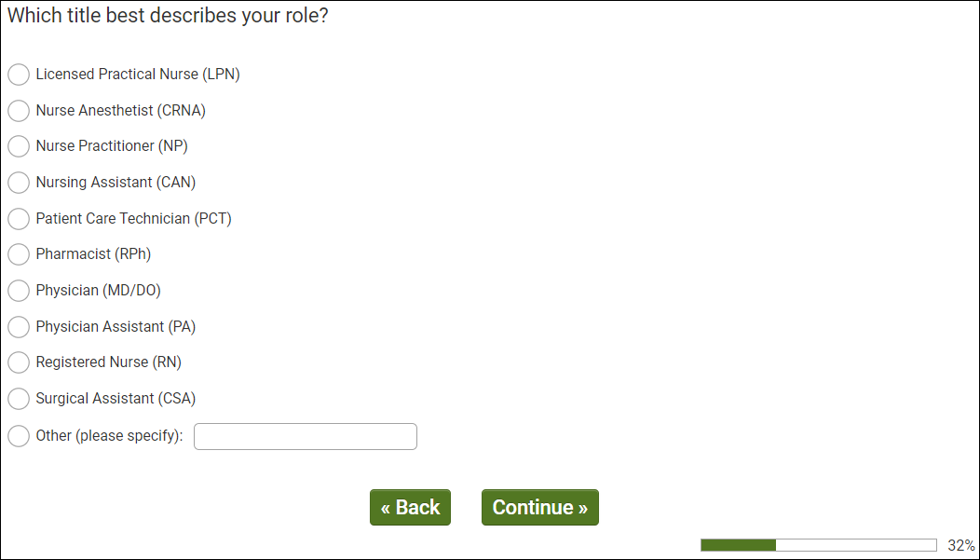Choose Nurse Anesthetist (CRNA) option
The image size is (980, 560).
tap(19, 111)
